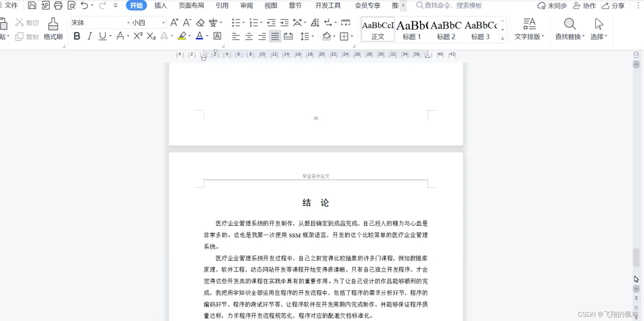Toggle the character border A icon
The image size is (644, 321).
pos(217,36)
